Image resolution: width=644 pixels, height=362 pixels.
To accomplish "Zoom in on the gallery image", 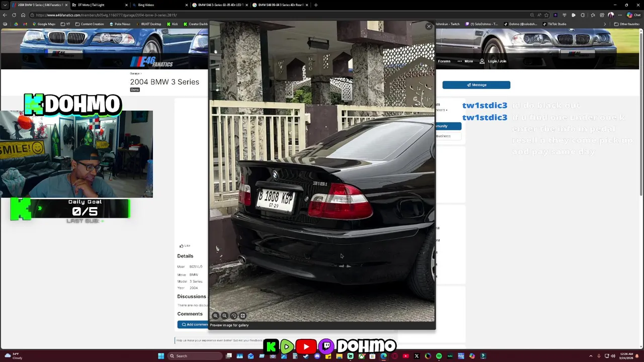I will coord(215,316).
